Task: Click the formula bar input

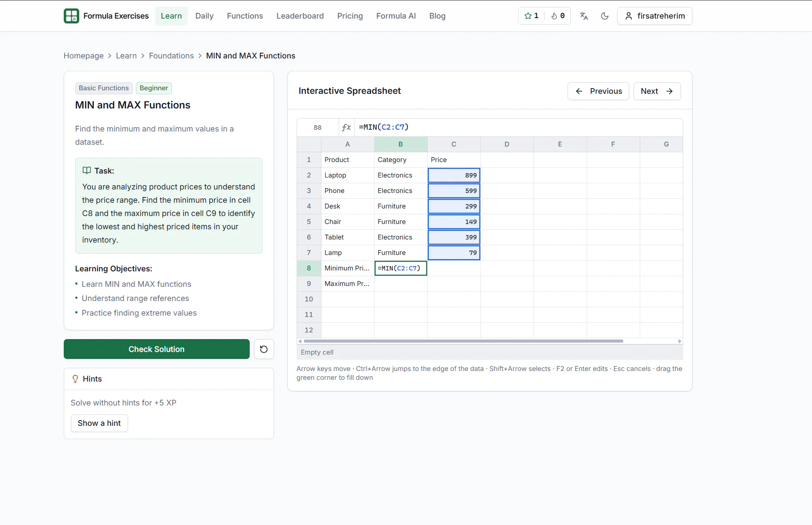Action: point(518,127)
